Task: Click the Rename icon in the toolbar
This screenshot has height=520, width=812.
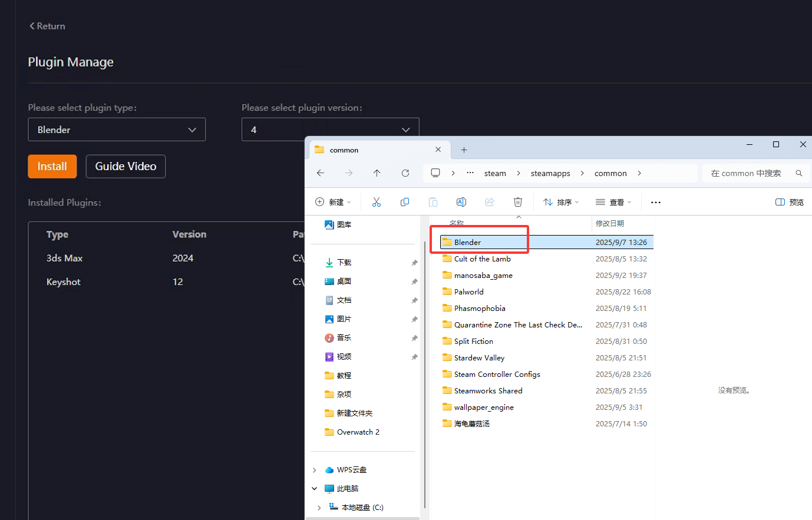Action: 461,202
